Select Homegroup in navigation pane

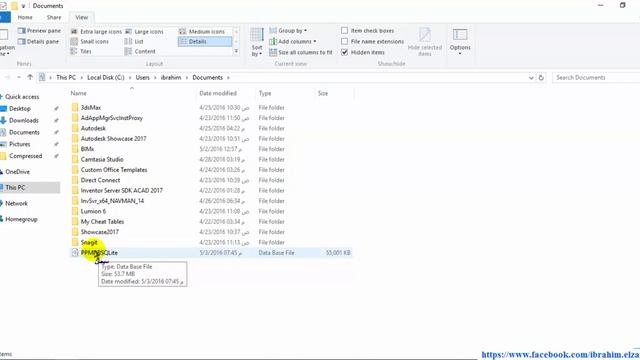point(21,219)
